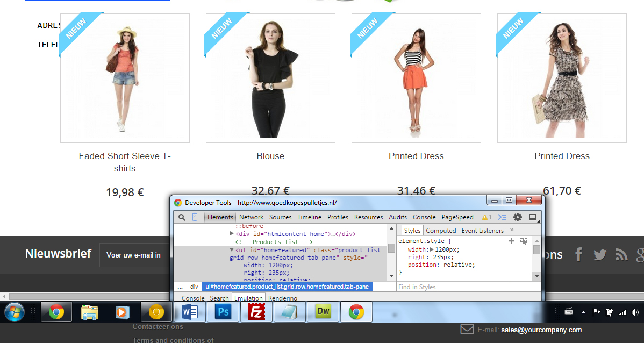Click the Blouse product image
Screen dimensions: 644x343
270,78
